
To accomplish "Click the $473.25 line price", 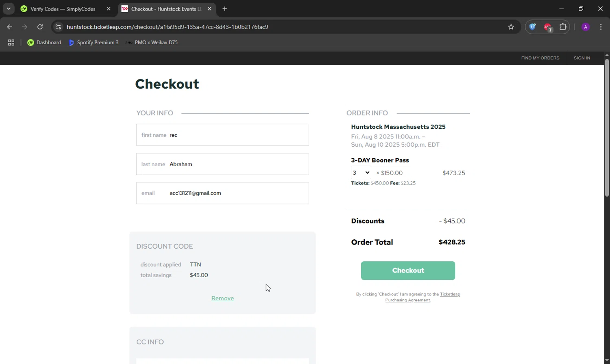I will pyautogui.click(x=454, y=173).
